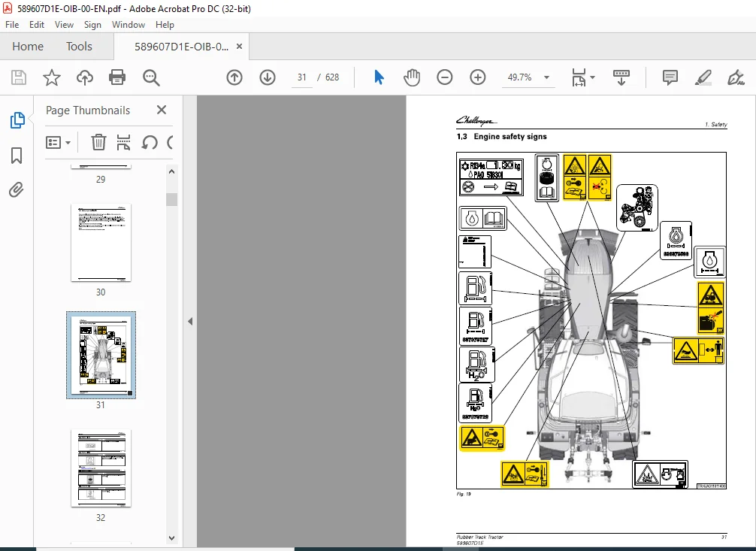Select the page 32 thumbnail
756x551 pixels.
click(101, 468)
